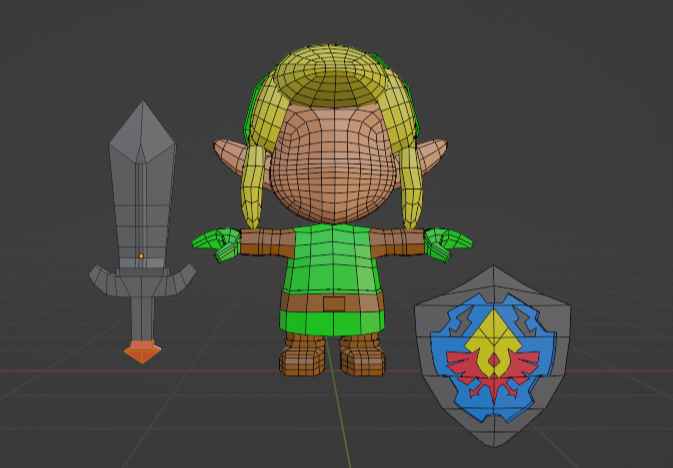Viewport: 673px width, 468px height.
Task: Click the green glove hand nearer the shield
Action: [448, 244]
